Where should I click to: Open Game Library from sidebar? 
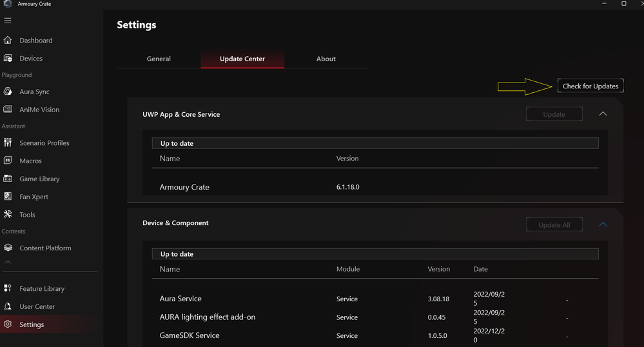point(39,179)
